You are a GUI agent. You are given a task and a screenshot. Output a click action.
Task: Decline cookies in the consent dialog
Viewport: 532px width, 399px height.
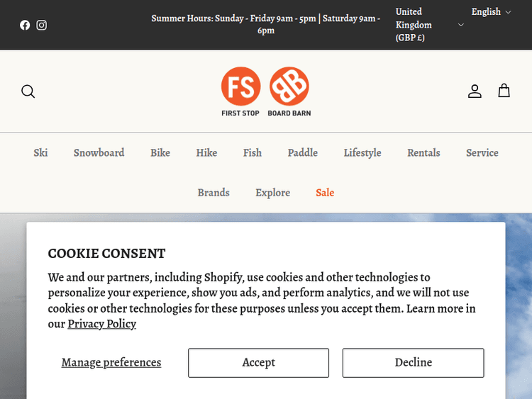point(413,363)
